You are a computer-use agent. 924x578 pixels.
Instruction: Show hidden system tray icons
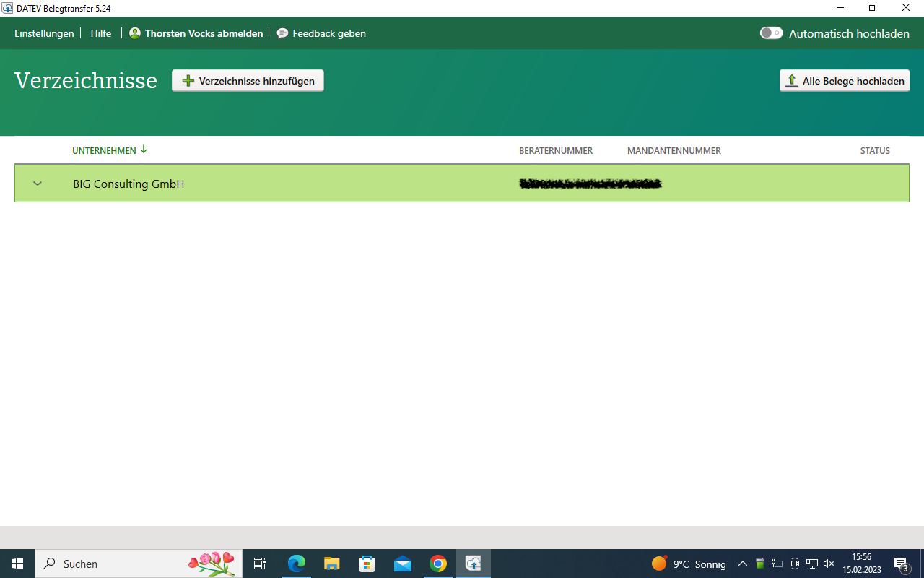743,564
